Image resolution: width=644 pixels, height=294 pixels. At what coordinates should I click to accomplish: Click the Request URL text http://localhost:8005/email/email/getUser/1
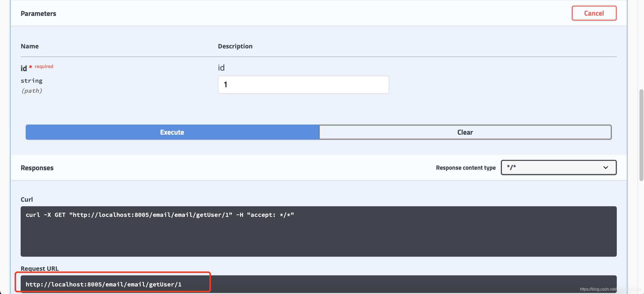click(x=104, y=284)
